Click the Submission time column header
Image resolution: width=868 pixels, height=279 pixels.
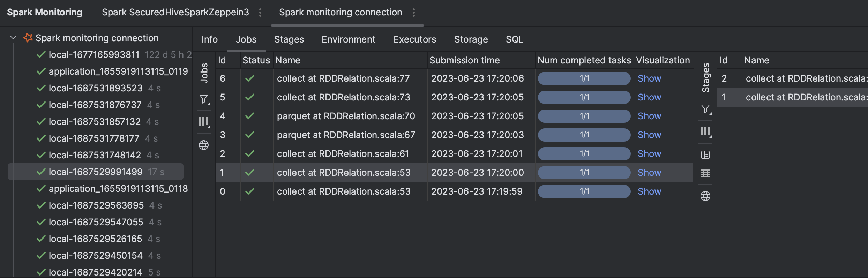[465, 60]
